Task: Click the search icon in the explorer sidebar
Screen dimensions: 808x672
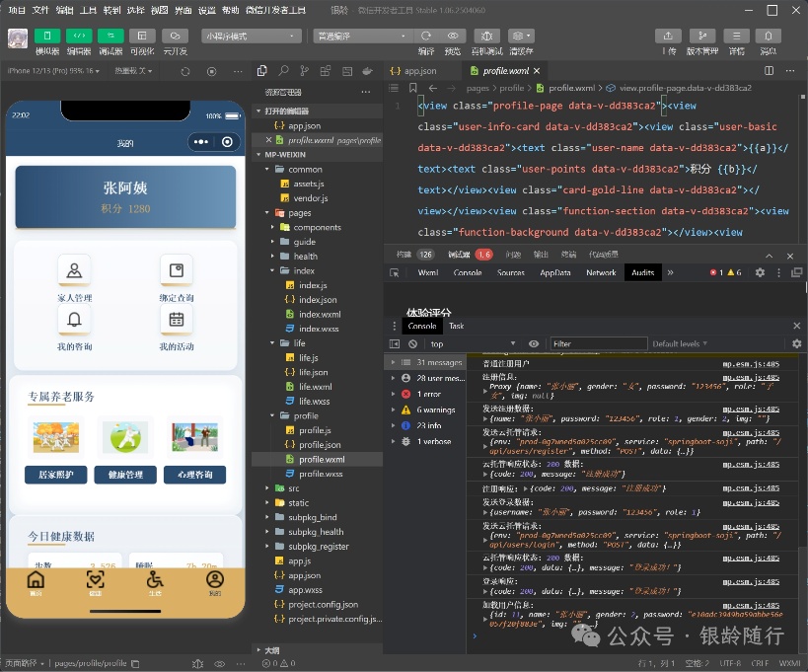Action: click(283, 71)
